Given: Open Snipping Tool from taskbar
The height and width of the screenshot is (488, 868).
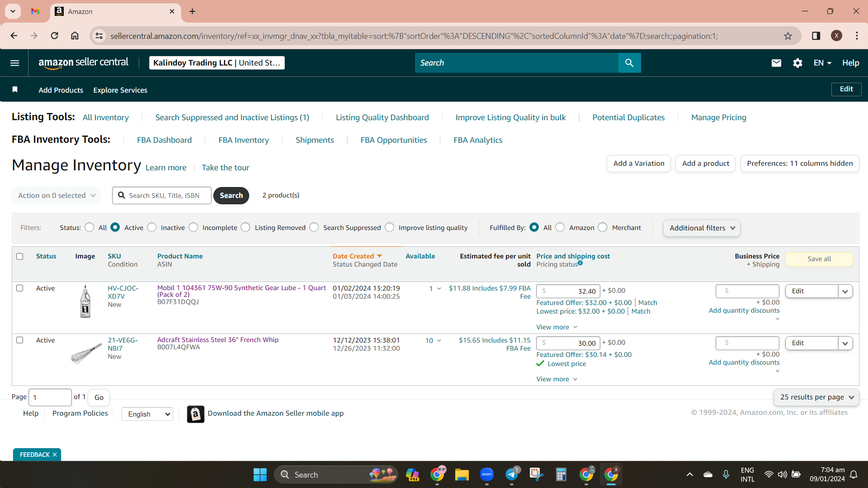Looking at the screenshot, I should pos(536,474).
